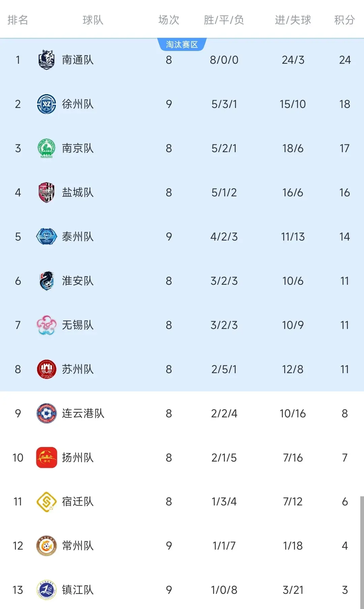The width and height of the screenshot is (364, 609).
Task: Open the 扬州队 red square logo
Action: [47, 458]
